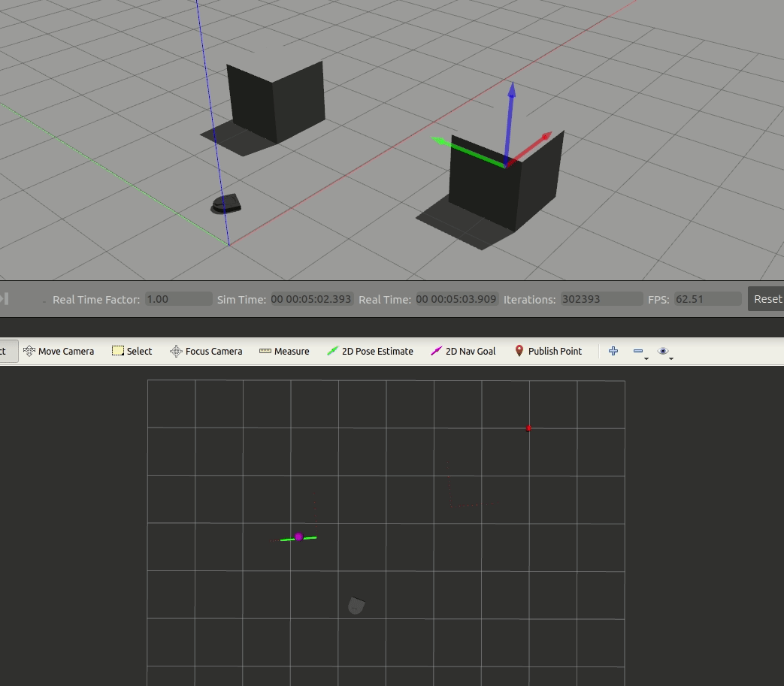Select the Move Camera tool in RViz
784x686 pixels.
point(59,351)
